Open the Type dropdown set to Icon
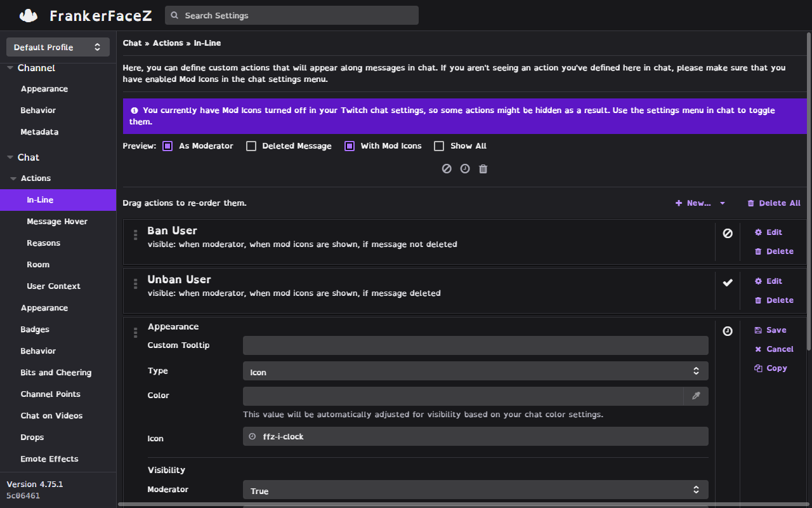This screenshot has width=812, height=508. 475,371
